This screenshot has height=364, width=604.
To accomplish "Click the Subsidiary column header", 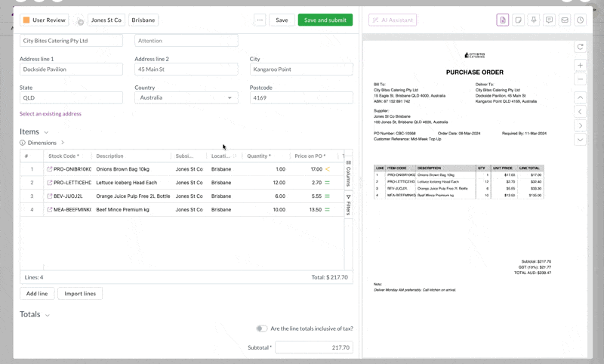I will pyautogui.click(x=184, y=156).
